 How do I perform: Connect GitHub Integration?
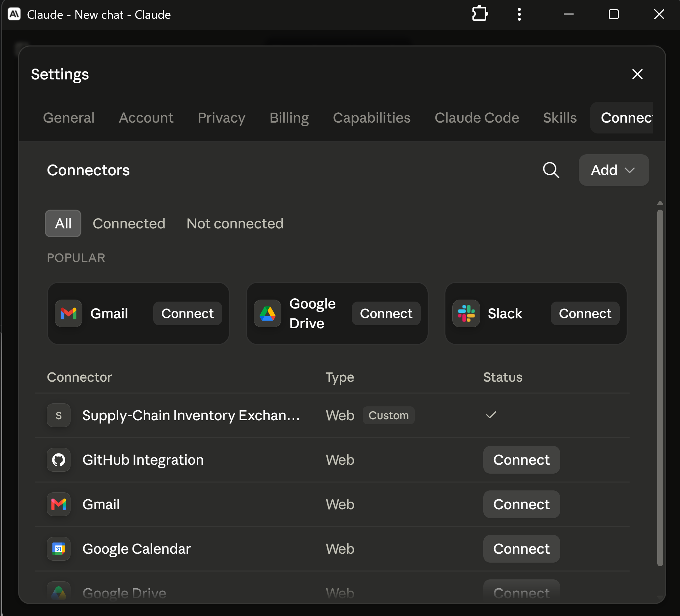(x=522, y=460)
